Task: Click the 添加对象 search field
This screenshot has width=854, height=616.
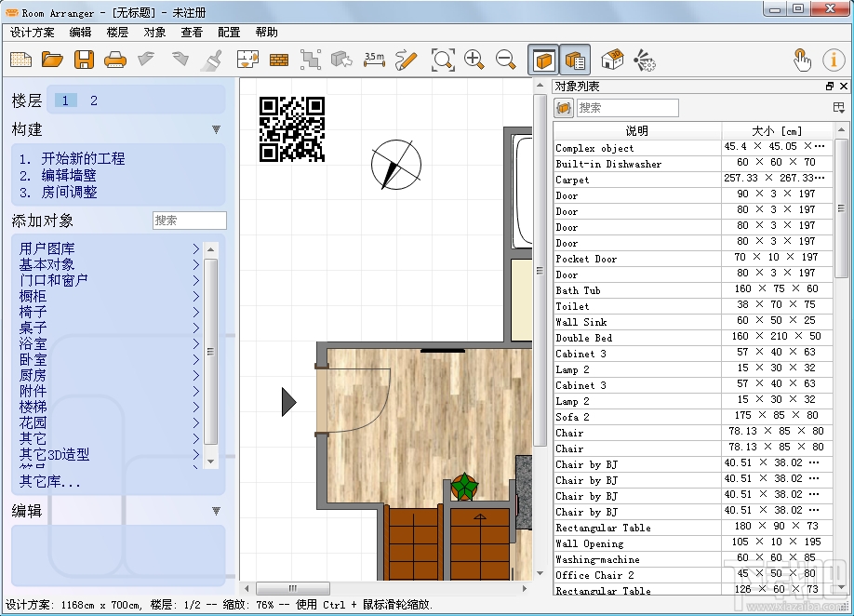Action: (189, 221)
